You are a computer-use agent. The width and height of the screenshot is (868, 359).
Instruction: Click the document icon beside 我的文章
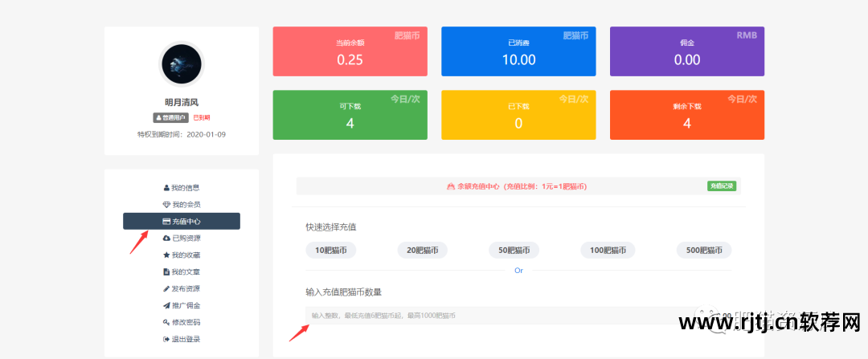(x=166, y=272)
